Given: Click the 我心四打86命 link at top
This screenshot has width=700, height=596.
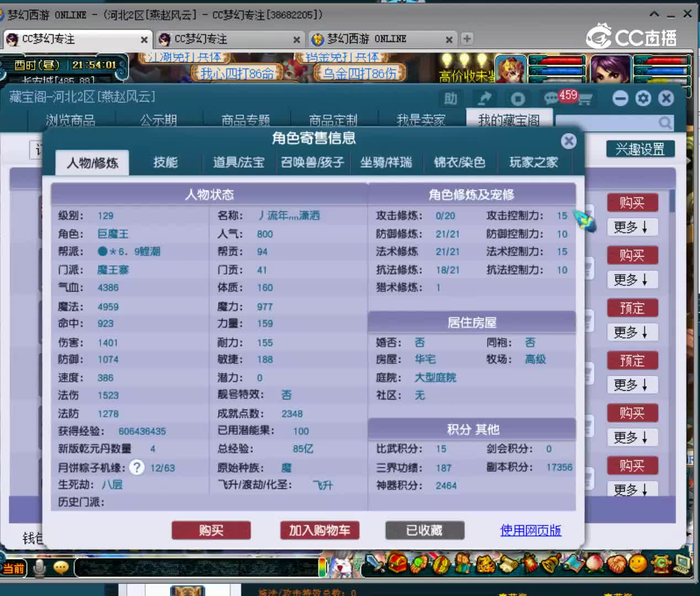Looking at the screenshot, I should (x=237, y=73).
